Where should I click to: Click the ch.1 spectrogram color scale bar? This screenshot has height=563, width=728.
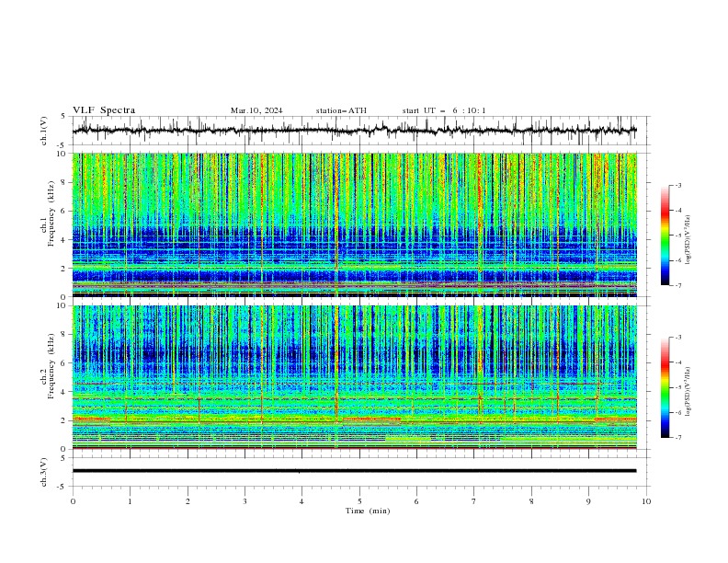(x=665, y=236)
